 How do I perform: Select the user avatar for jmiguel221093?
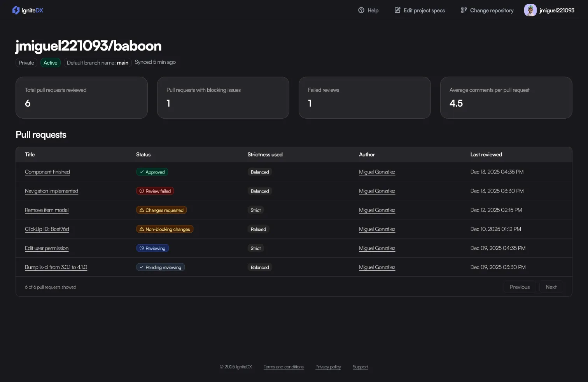point(530,10)
